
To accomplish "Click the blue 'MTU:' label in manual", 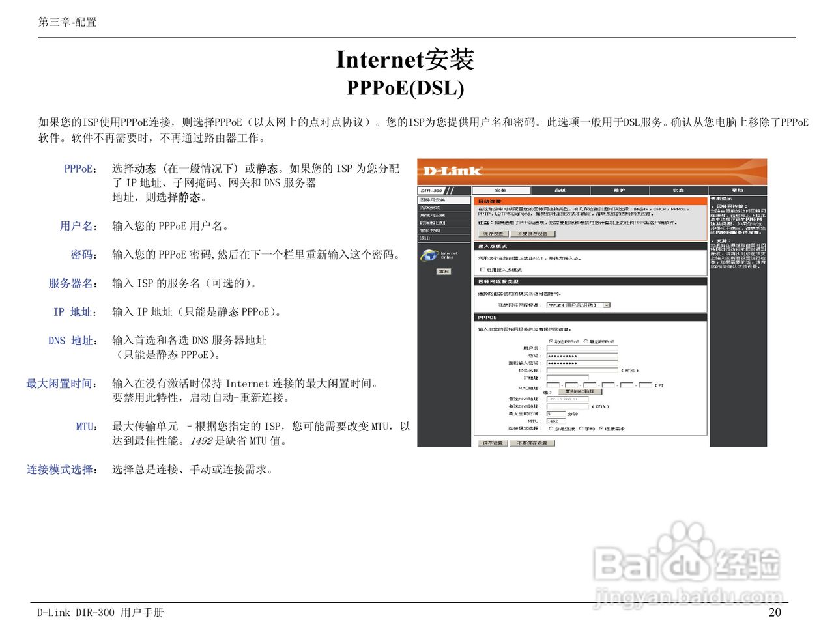I will click(86, 427).
